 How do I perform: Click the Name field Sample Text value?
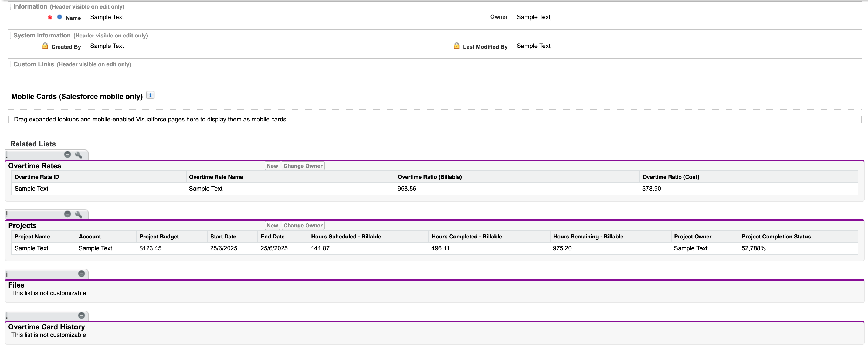107,17
